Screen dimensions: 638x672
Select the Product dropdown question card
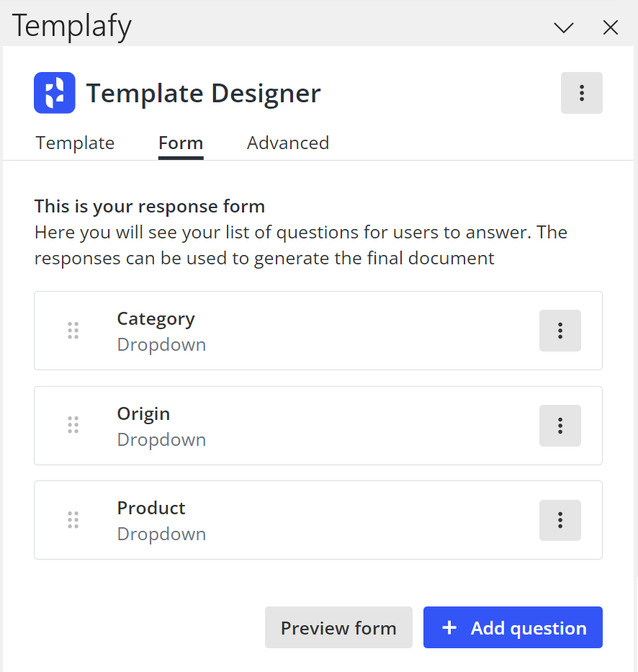318,520
